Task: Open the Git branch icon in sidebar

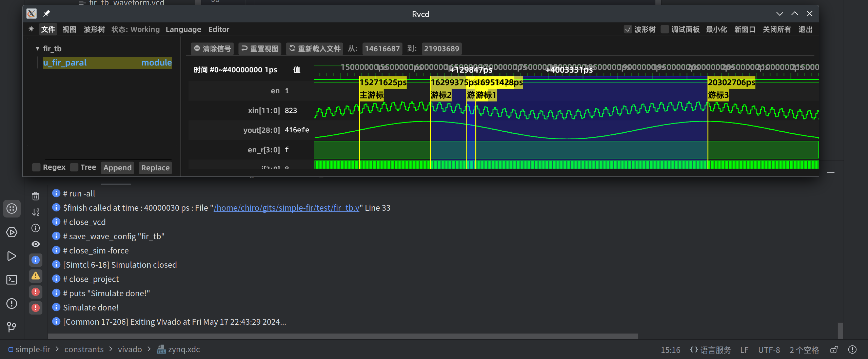Action: pos(12,327)
